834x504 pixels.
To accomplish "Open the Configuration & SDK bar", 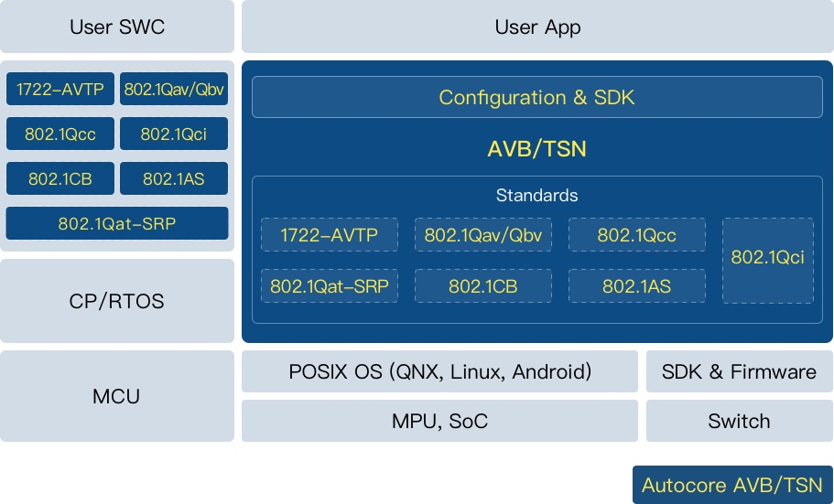I will [536, 98].
